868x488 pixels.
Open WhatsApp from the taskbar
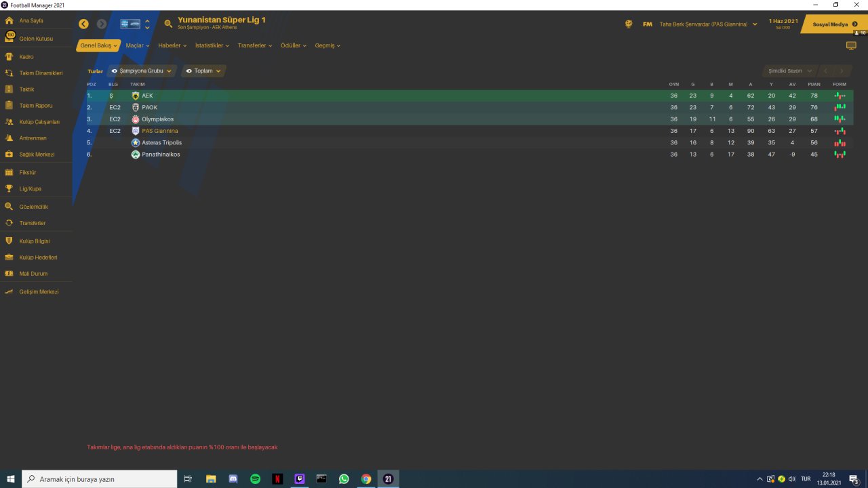coord(344,479)
